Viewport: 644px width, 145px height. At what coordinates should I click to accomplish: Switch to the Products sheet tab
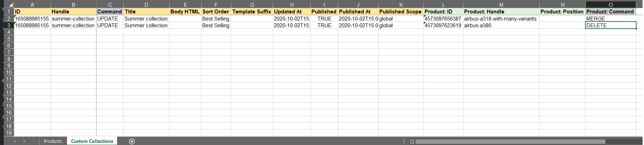pos(53,141)
